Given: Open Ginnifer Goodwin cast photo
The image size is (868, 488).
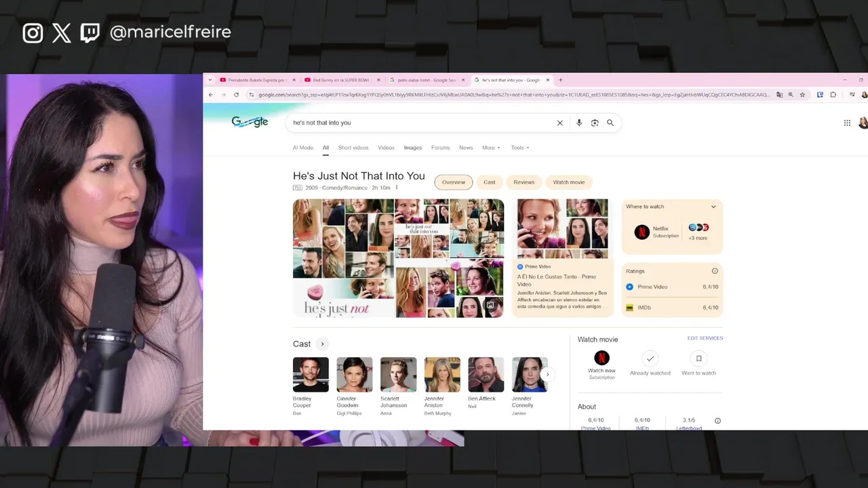Looking at the screenshot, I should (x=355, y=375).
